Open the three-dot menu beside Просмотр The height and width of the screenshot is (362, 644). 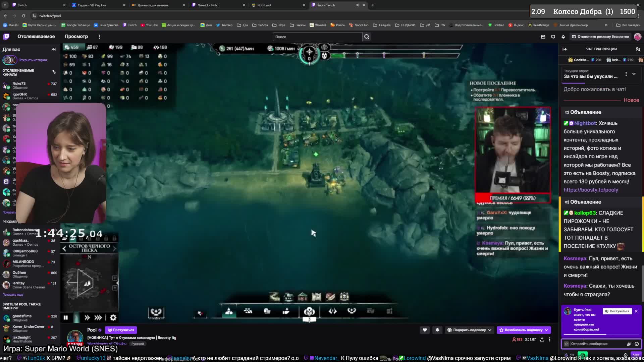(x=99, y=37)
